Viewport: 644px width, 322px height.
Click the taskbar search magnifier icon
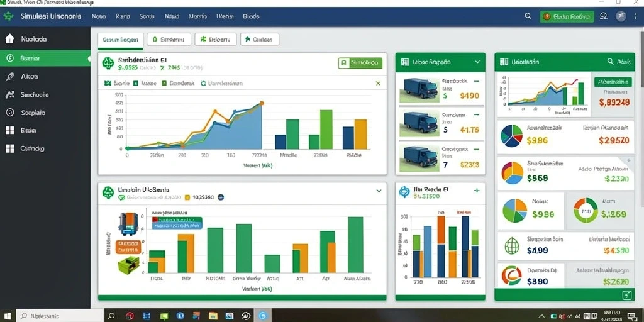[111, 316]
